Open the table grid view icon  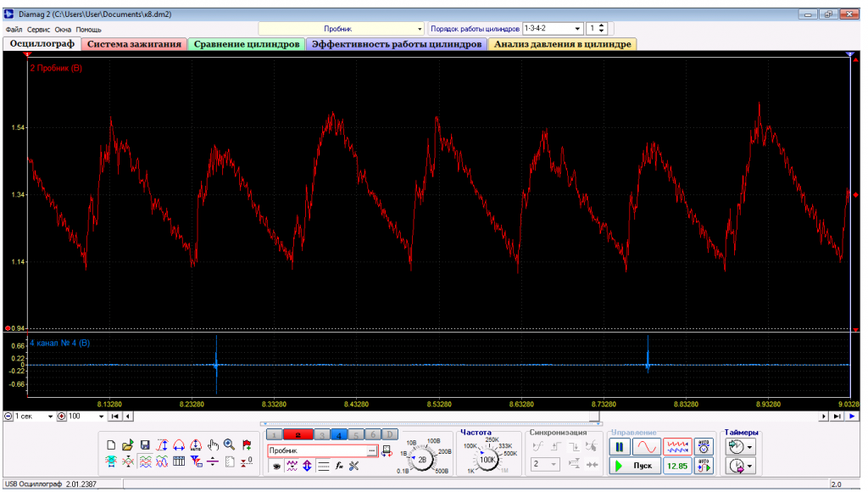[179, 461]
